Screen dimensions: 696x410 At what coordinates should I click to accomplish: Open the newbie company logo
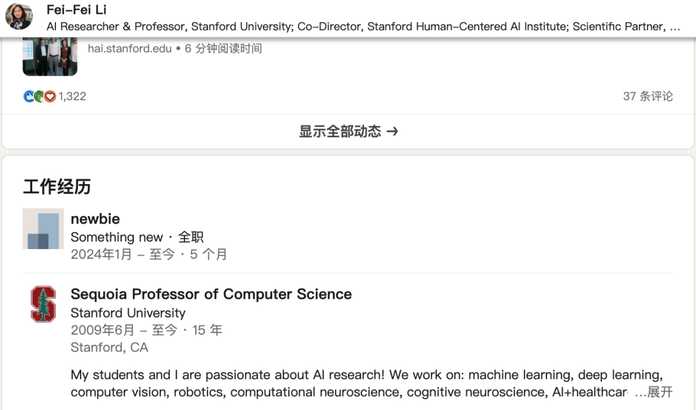(43, 229)
